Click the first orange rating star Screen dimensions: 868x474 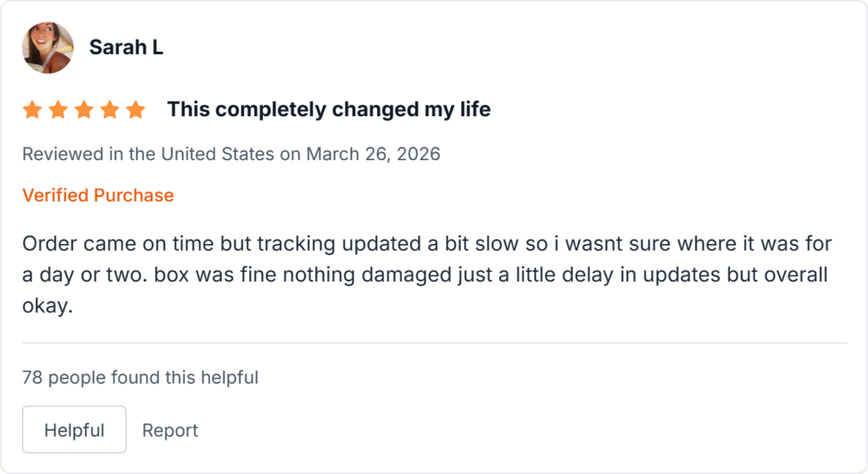pyautogui.click(x=32, y=110)
